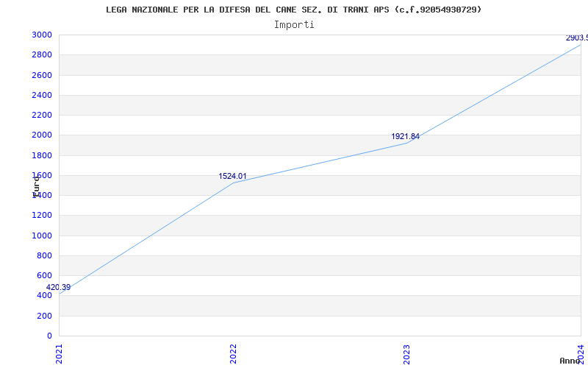Select the 2021 x-axis year label
The width and height of the screenshot is (588, 368).
coord(59,354)
